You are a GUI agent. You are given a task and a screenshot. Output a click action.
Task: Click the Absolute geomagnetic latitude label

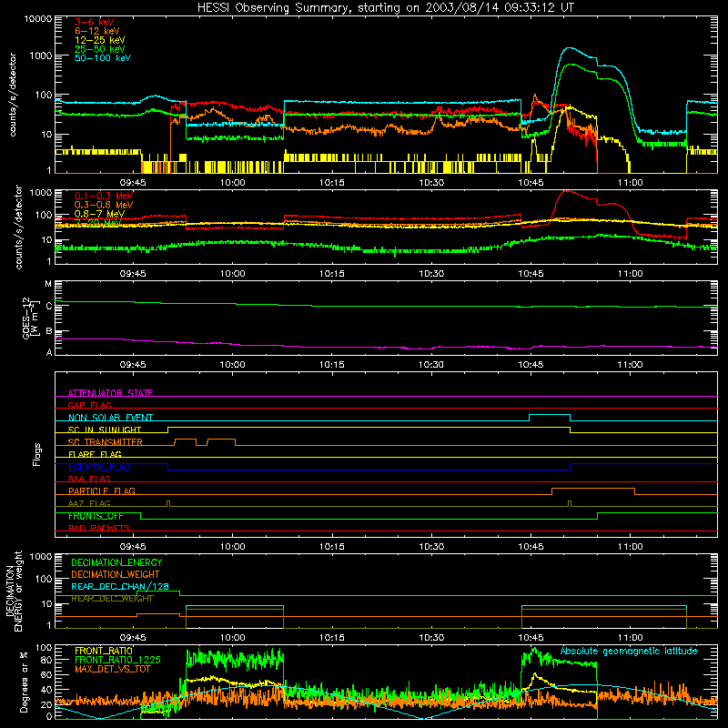point(629,651)
